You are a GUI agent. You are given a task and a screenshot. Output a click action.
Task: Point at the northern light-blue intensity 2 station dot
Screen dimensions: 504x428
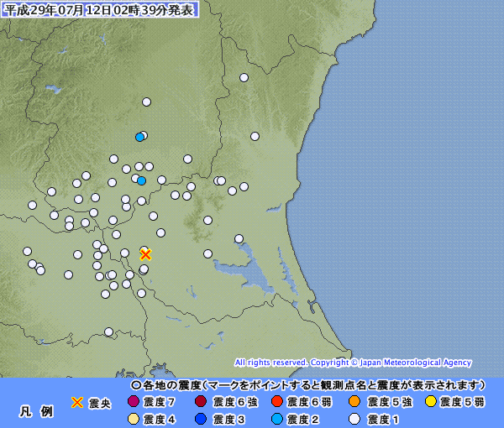click(139, 138)
